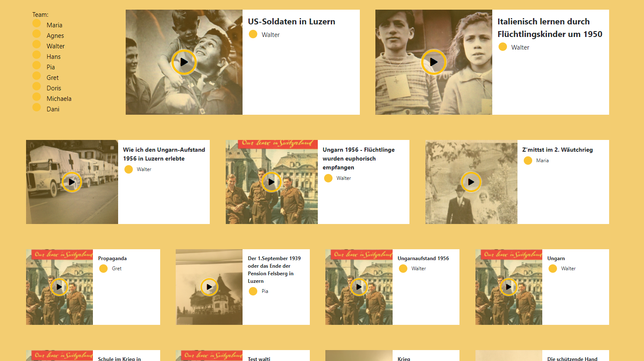Viewport: 644px width, 361px height.
Task: Choose Michaela from the team list
Action: 59,99
